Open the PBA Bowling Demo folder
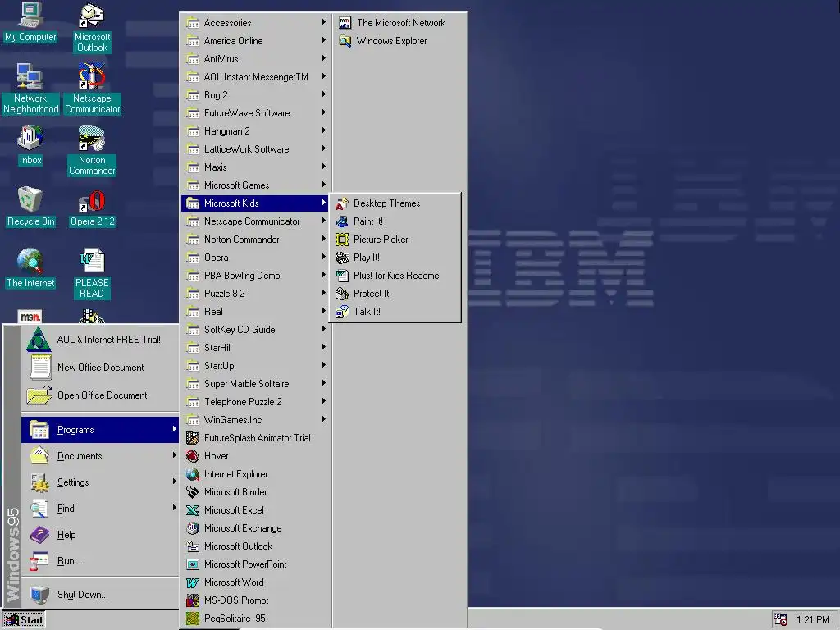The image size is (840, 630). pos(256,276)
